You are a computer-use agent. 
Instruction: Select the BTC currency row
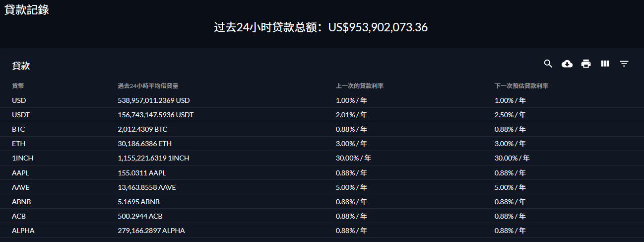(322, 129)
